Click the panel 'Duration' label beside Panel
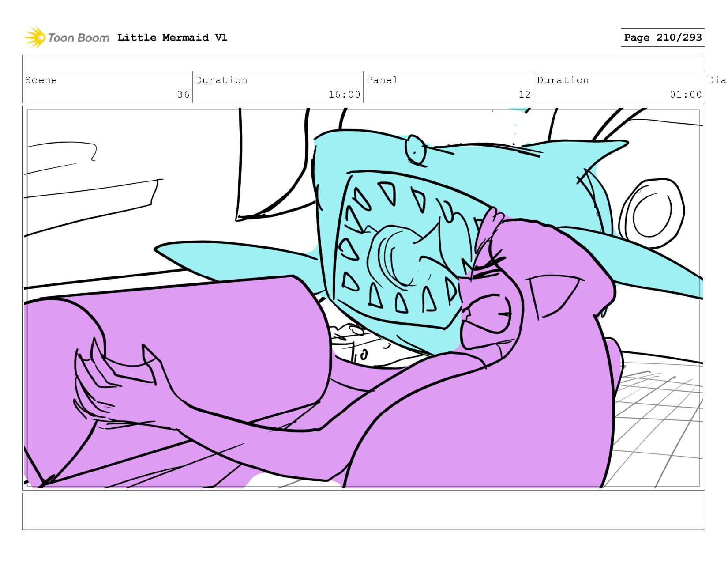Screen dimensions: 728x563 (x=563, y=80)
